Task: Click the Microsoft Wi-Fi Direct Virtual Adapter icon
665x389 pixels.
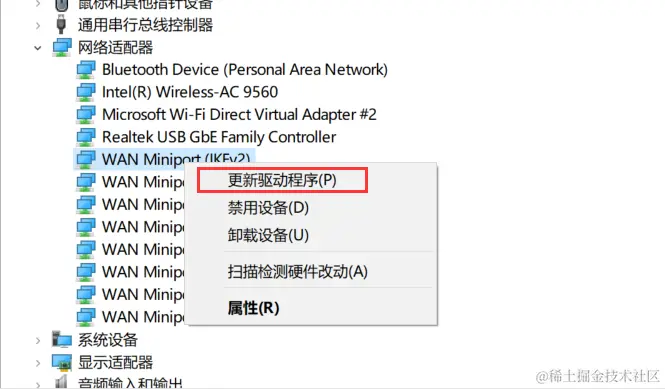Action: tap(86, 115)
